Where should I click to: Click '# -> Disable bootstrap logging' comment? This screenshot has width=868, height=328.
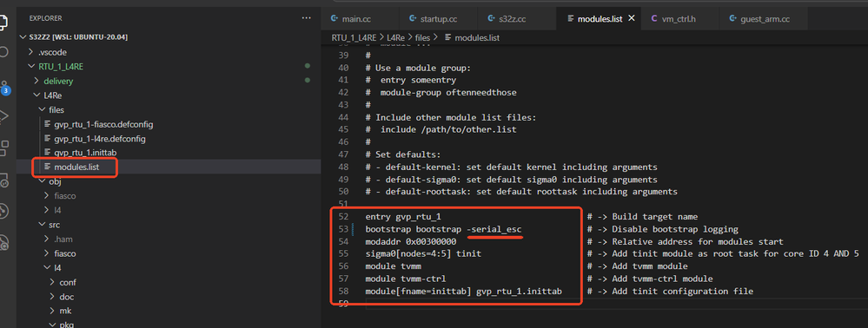[663, 229]
